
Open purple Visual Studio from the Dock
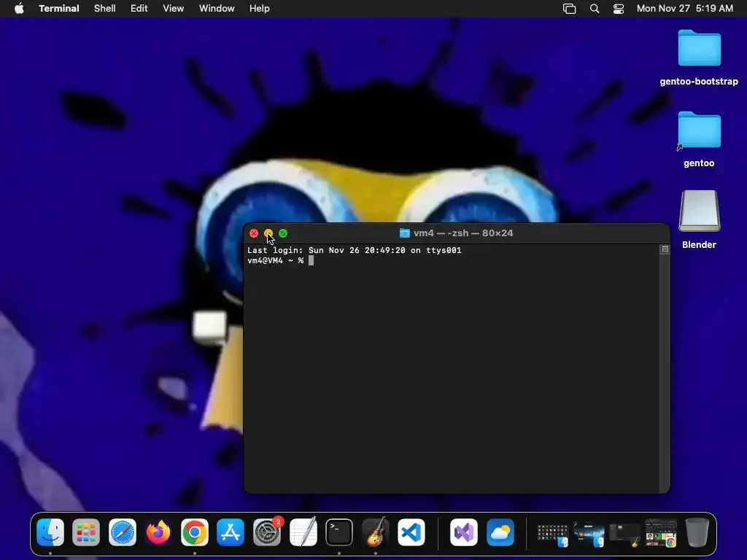464,532
